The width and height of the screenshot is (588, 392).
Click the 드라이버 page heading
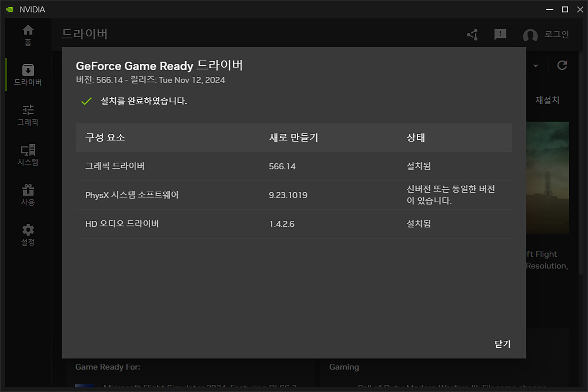tap(85, 34)
